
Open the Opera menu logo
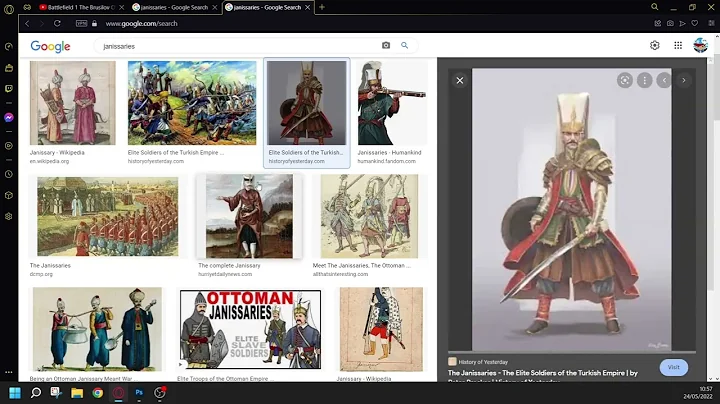coord(9,8)
